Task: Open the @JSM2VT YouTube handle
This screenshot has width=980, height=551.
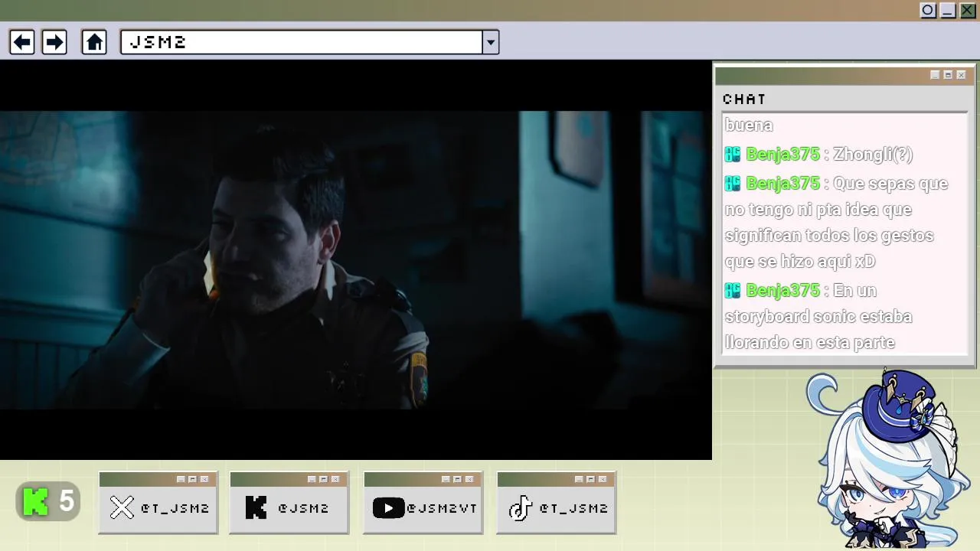Action: click(x=442, y=508)
